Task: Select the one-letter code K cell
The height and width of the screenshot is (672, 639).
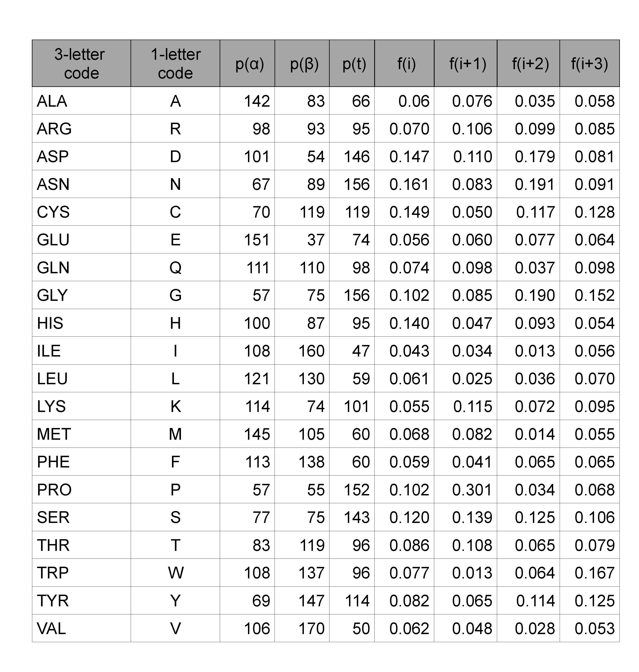Action: coord(175,407)
